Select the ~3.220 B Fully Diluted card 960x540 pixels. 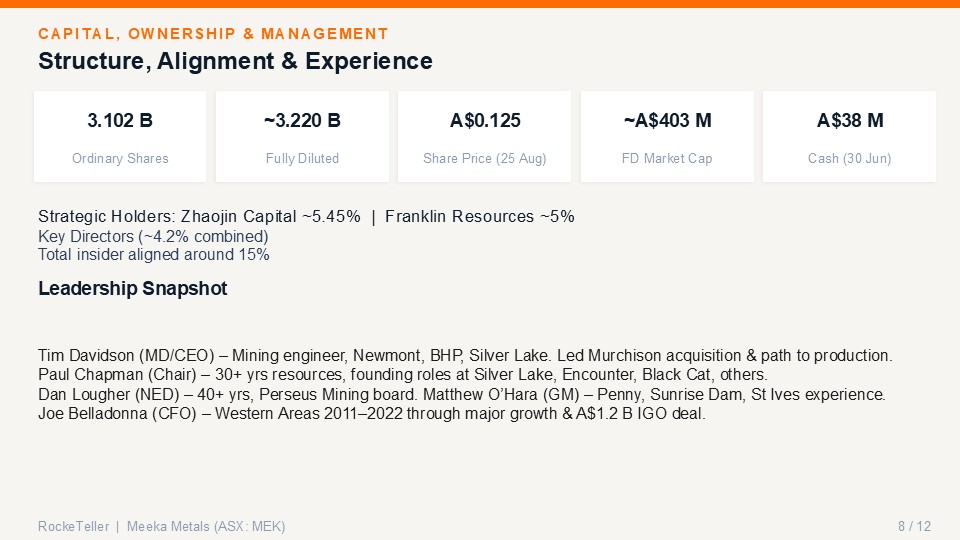click(x=302, y=137)
